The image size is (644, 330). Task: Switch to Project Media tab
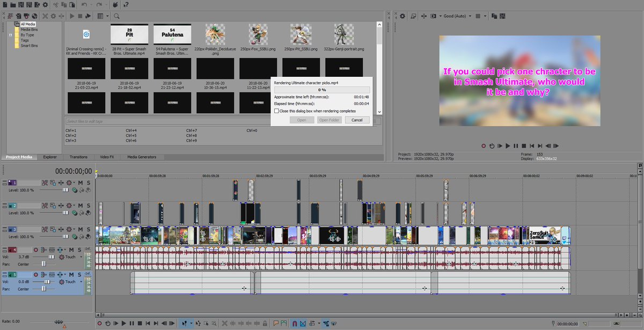point(19,157)
